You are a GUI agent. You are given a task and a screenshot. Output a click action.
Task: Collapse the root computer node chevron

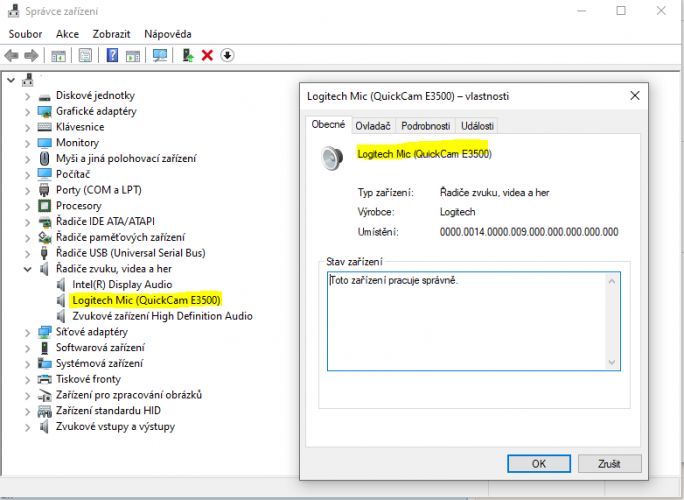(x=11, y=80)
